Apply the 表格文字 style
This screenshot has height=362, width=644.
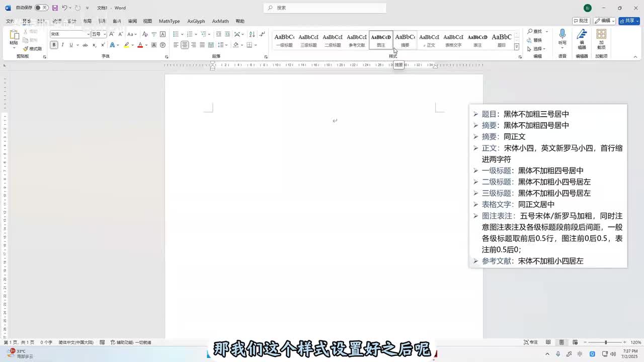(453, 40)
